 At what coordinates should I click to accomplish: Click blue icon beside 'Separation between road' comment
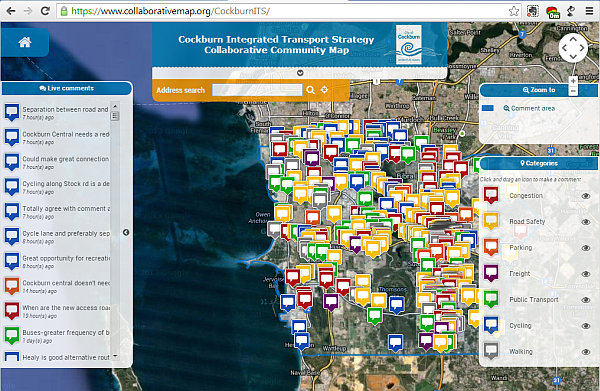pos(12,112)
